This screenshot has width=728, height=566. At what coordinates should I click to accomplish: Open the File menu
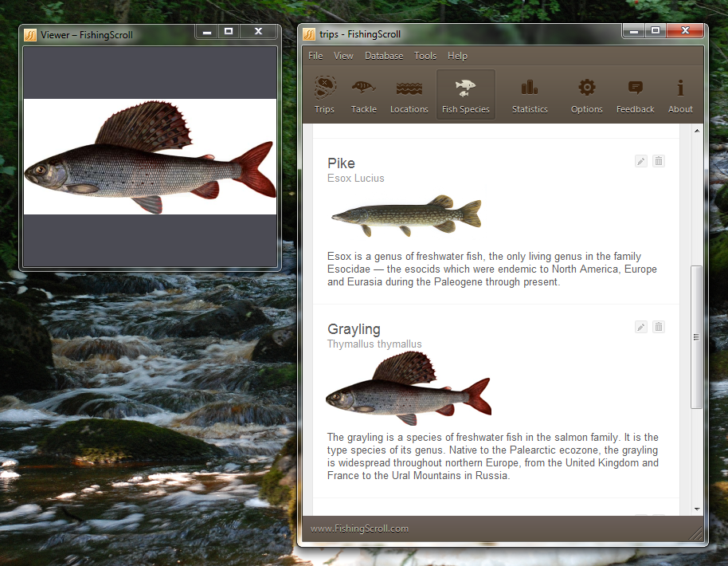(x=315, y=56)
